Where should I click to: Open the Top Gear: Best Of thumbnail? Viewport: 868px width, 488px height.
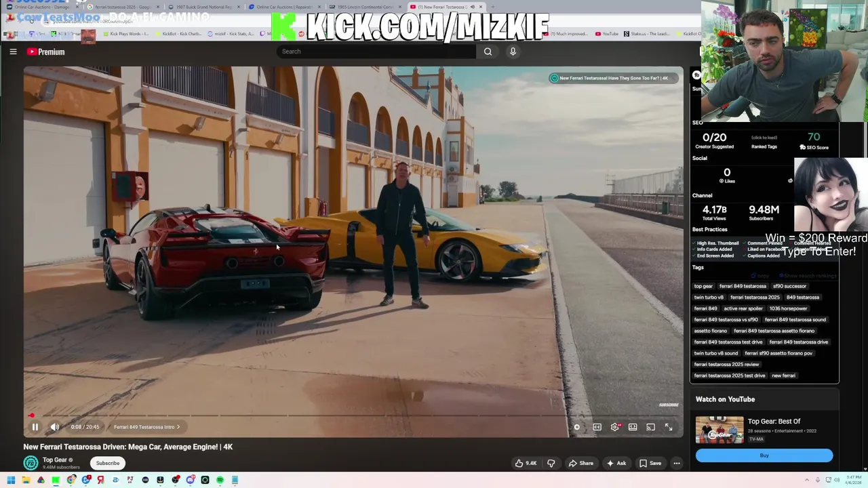click(x=719, y=430)
